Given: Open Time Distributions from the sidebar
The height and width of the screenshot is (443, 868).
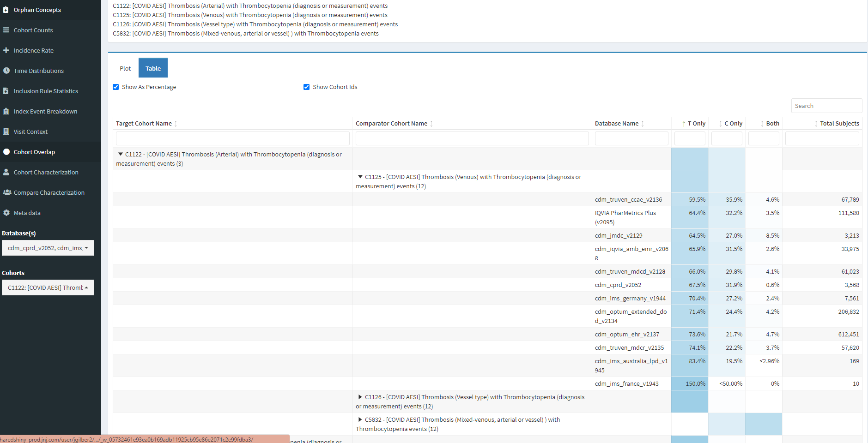Looking at the screenshot, I should point(39,71).
